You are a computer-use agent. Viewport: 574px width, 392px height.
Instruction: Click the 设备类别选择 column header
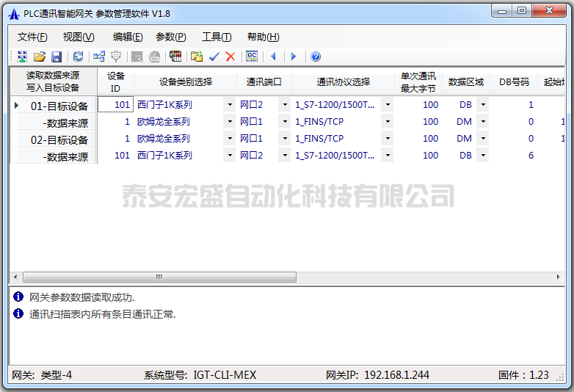tap(185, 81)
